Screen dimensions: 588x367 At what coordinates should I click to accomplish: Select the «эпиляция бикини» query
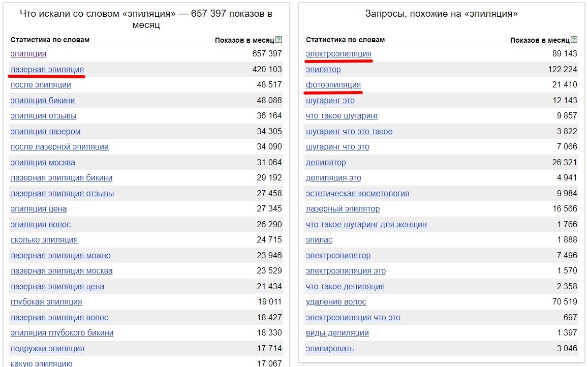[x=43, y=100]
